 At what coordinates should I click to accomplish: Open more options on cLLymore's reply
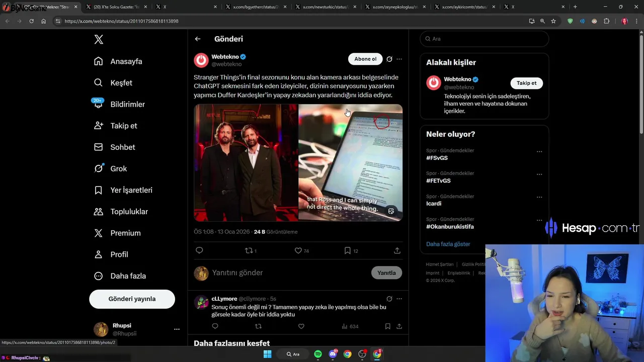click(x=399, y=299)
